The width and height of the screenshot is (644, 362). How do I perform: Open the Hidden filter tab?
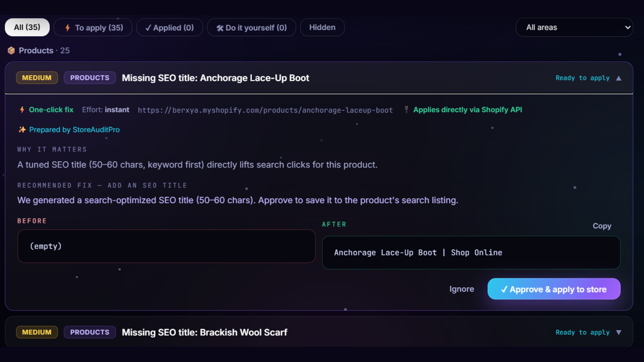coord(322,27)
